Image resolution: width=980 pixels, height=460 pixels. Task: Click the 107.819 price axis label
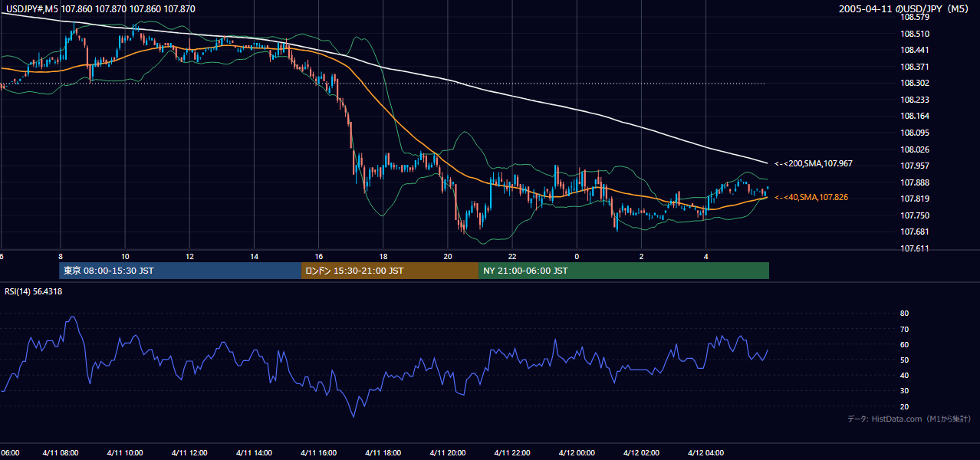pos(915,199)
